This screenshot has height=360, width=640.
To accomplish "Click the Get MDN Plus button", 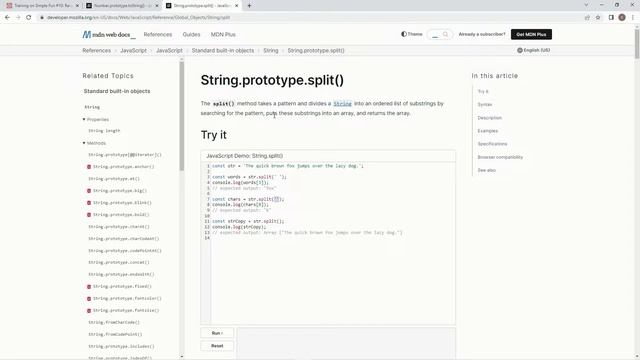I will [x=531, y=34].
